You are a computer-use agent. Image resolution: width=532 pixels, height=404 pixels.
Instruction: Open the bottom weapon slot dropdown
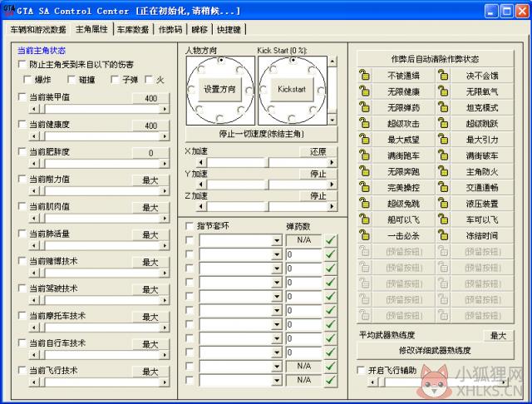click(277, 381)
